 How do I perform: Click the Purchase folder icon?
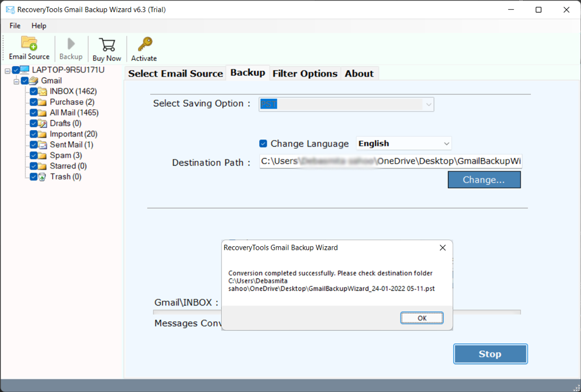coord(42,102)
